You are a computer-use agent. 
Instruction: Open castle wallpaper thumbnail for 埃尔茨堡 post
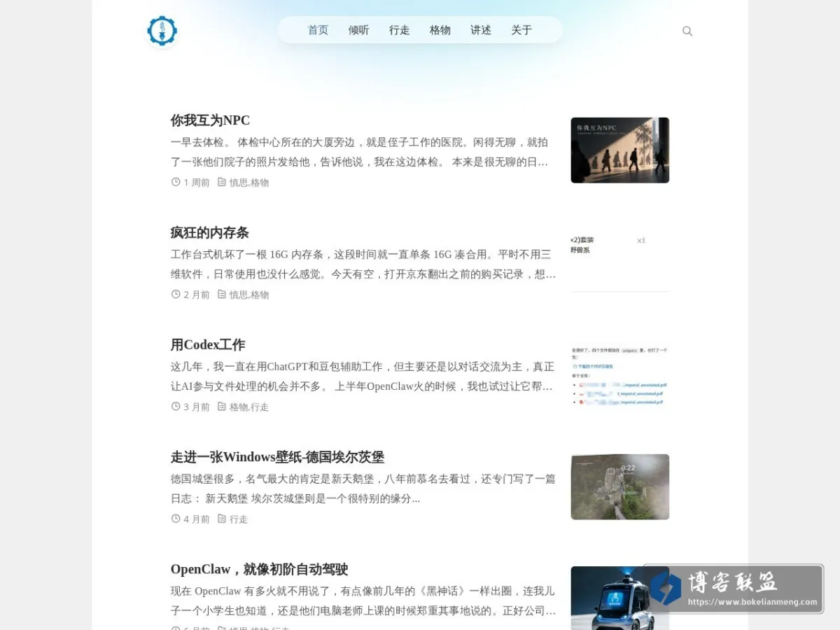click(620, 486)
